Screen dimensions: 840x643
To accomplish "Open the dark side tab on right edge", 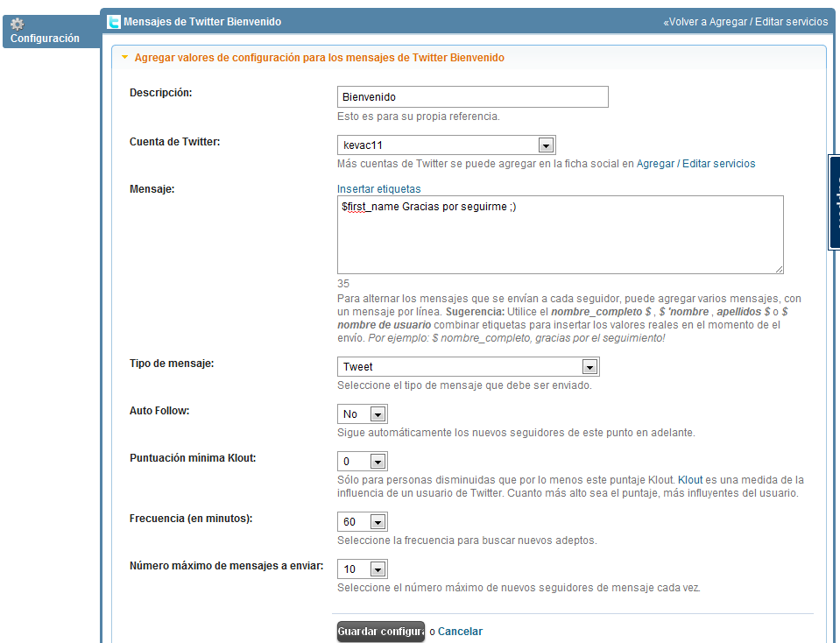I will tap(834, 202).
